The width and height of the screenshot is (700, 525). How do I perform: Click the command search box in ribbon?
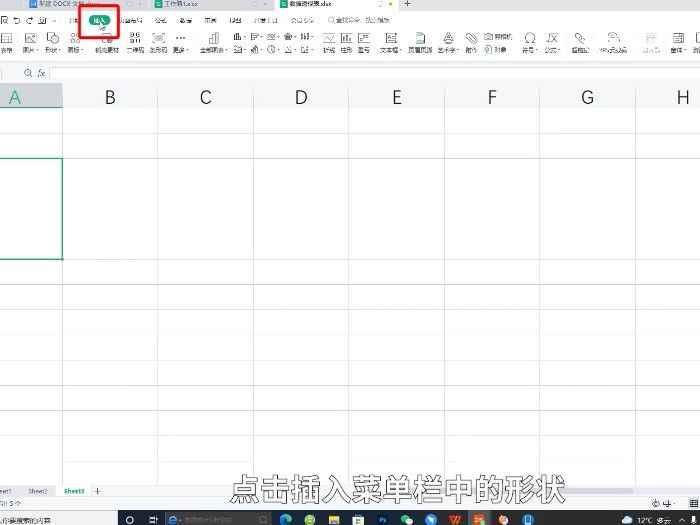[359, 20]
